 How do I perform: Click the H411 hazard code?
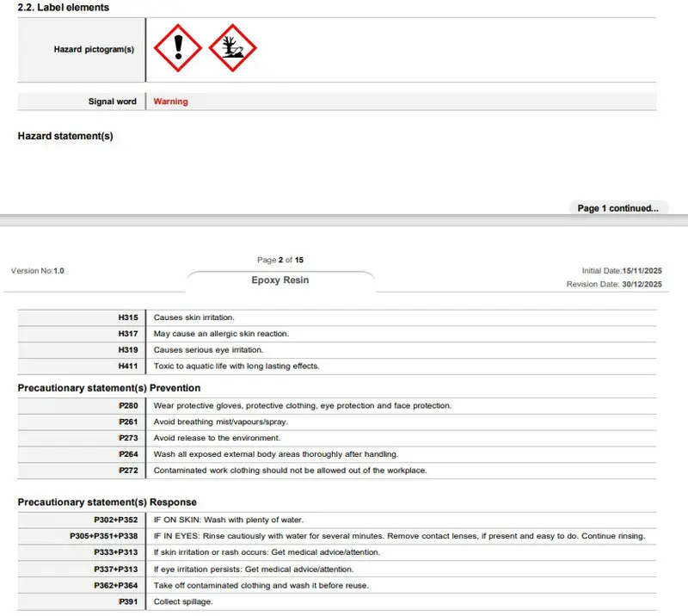coord(128,367)
